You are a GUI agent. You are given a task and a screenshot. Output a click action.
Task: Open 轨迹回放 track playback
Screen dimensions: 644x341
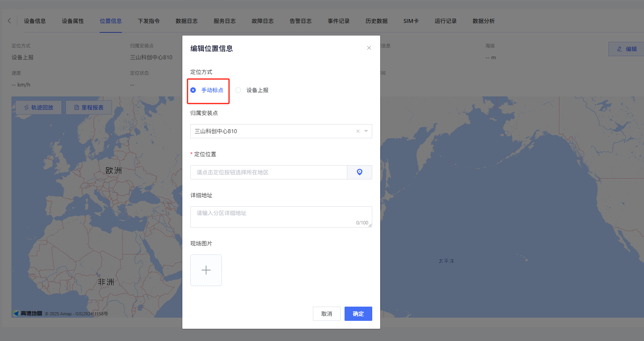38,107
